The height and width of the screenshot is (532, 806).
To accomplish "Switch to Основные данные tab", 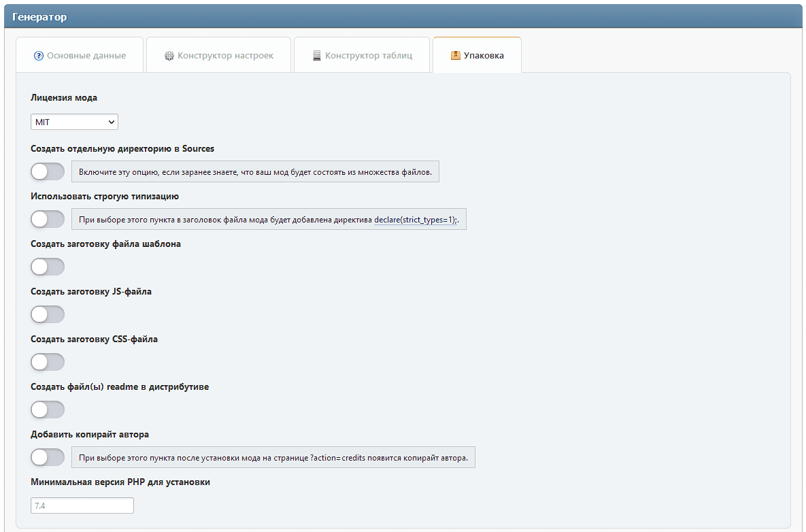I will [86, 56].
